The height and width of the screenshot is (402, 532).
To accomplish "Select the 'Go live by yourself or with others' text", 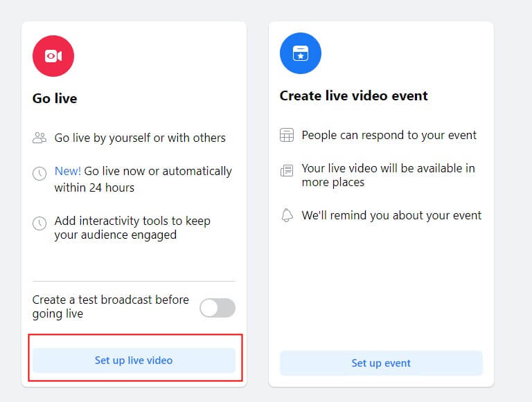I will (140, 138).
